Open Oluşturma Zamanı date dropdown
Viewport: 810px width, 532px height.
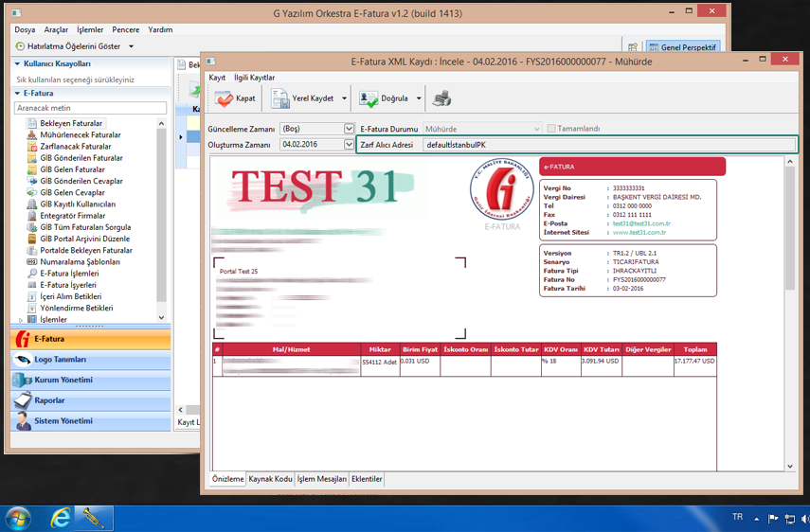click(x=350, y=145)
